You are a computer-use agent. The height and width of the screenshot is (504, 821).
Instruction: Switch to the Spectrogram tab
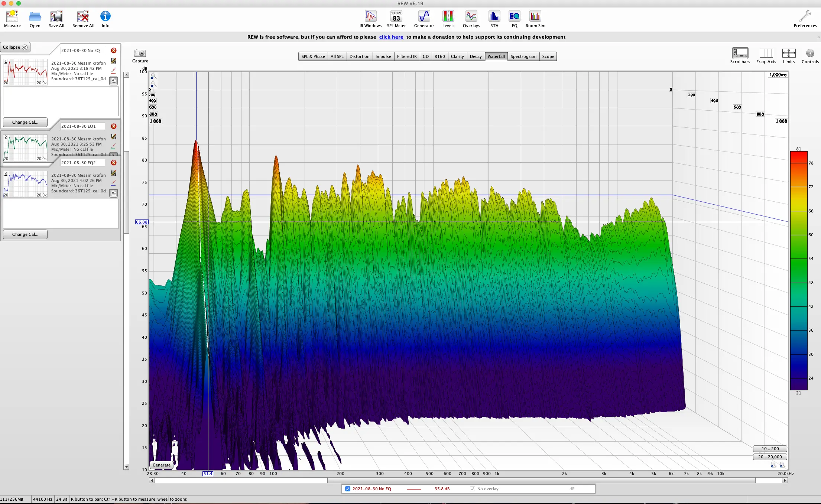(523, 56)
